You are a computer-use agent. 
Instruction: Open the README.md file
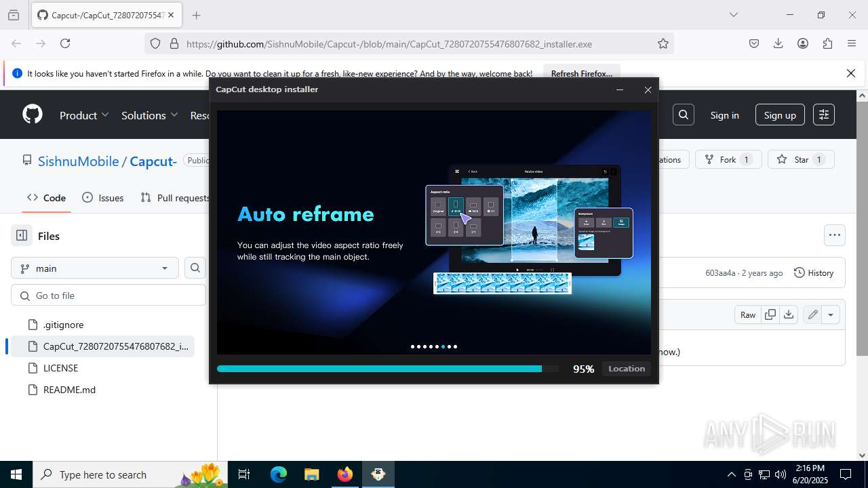coord(69,390)
